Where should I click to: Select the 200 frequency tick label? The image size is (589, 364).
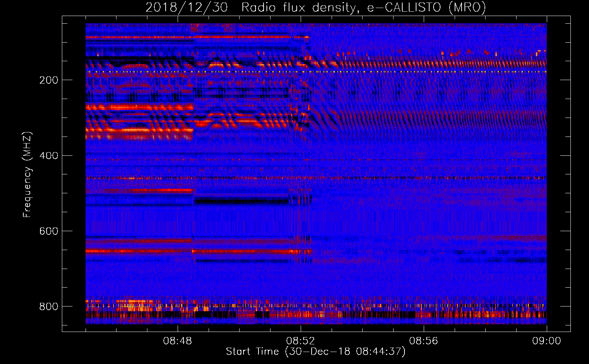pos(48,80)
